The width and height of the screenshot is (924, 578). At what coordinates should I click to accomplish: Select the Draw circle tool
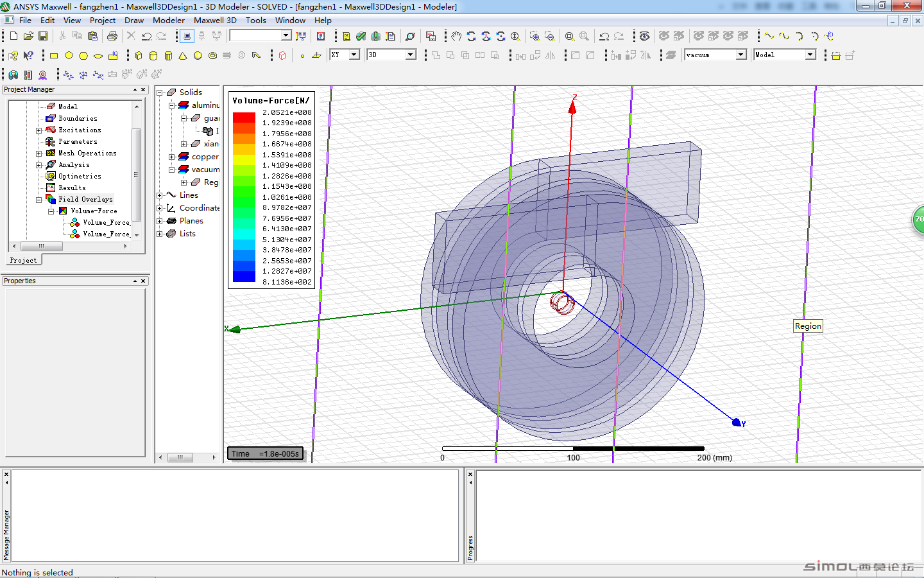(x=69, y=55)
